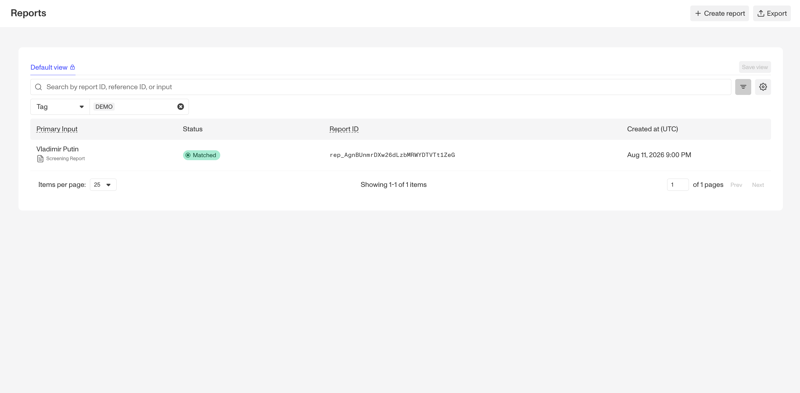800x393 pixels.
Task: Select the DEMO tag chip
Action: pos(104,107)
